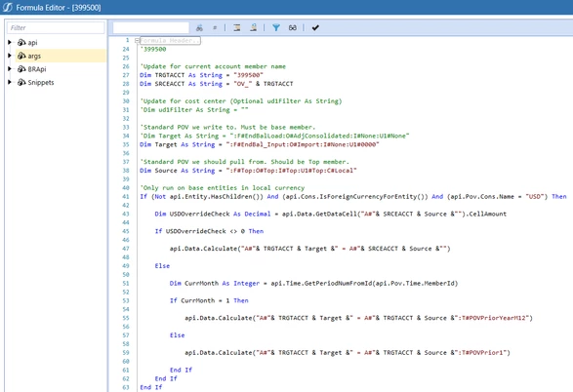Viewport: 573px width, 392px height.
Task: Click the args node icon
Action: (21, 56)
